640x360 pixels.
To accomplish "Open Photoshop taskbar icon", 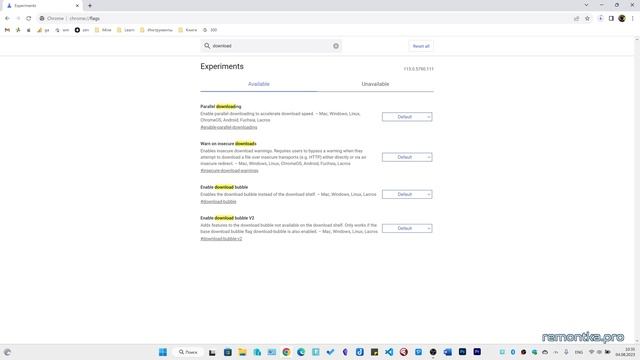I will 462,351.
